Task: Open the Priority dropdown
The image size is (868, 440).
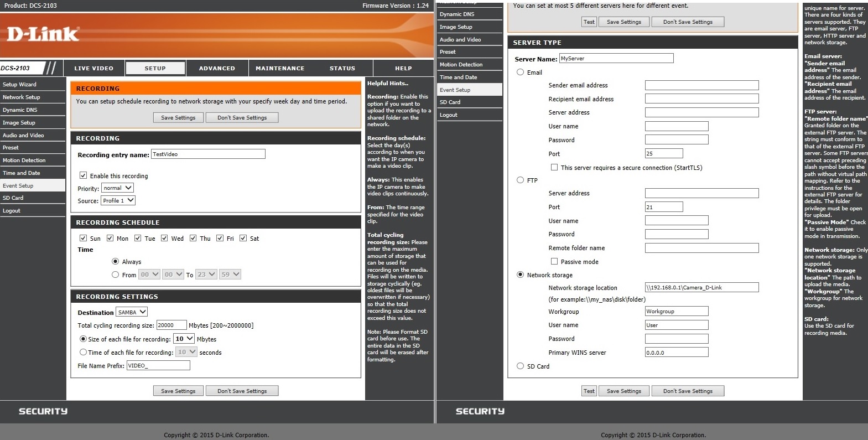Action: click(118, 188)
